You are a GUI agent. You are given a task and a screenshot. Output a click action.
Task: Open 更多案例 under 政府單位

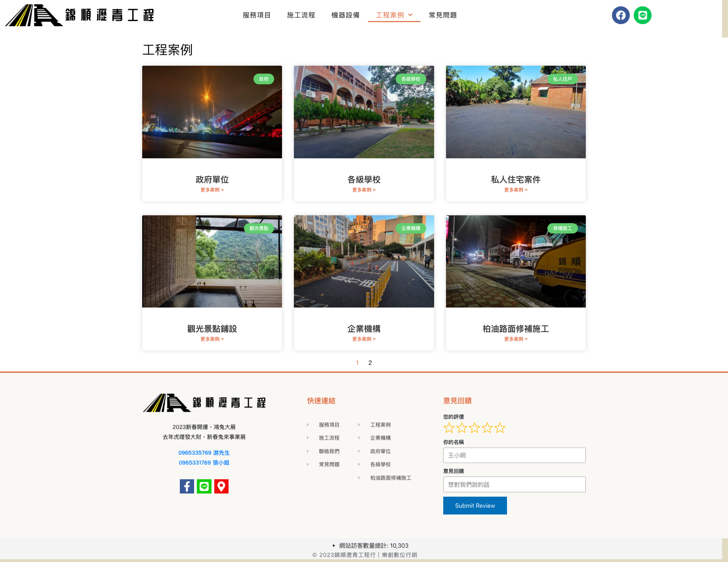(x=212, y=190)
